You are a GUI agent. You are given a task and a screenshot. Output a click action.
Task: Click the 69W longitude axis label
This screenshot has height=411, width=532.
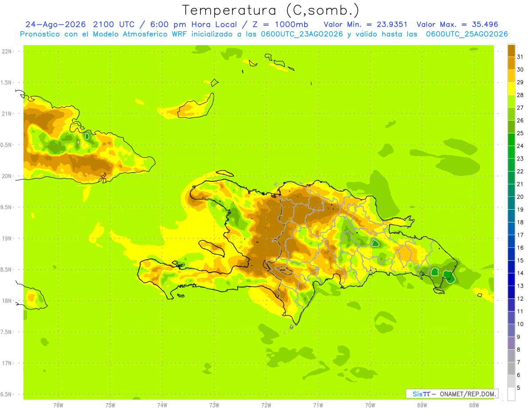click(x=422, y=405)
